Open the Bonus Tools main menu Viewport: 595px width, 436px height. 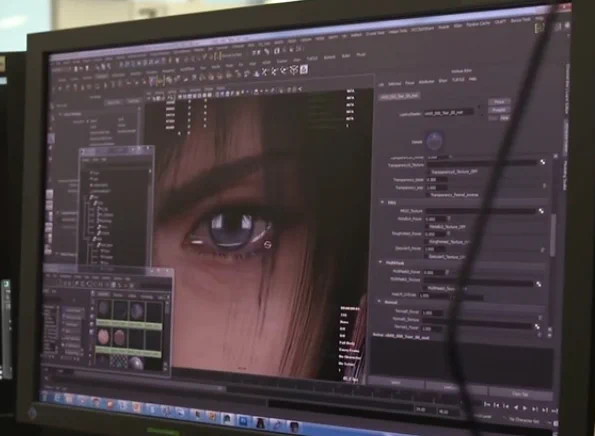[x=520, y=20]
